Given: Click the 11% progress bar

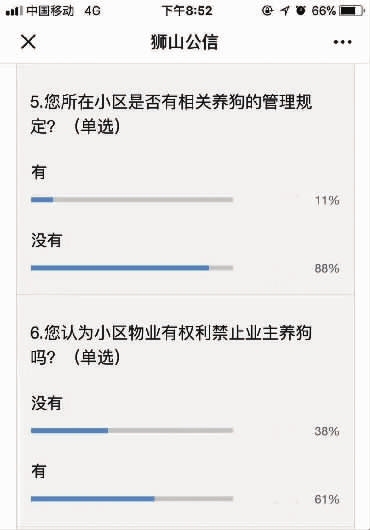Looking at the screenshot, I should (132, 200).
